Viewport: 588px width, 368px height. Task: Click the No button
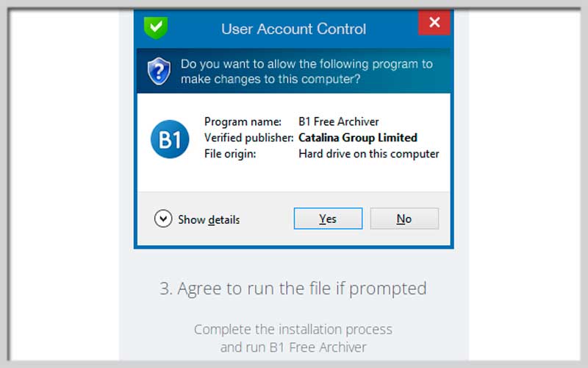404,219
